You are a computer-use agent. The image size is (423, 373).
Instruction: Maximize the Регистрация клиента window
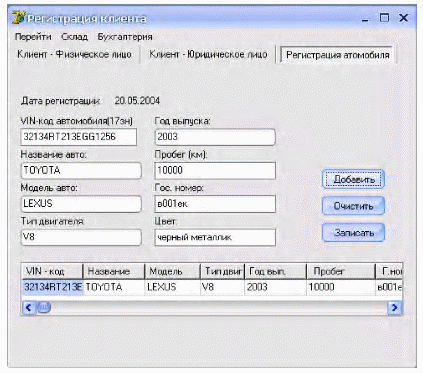coord(384,18)
